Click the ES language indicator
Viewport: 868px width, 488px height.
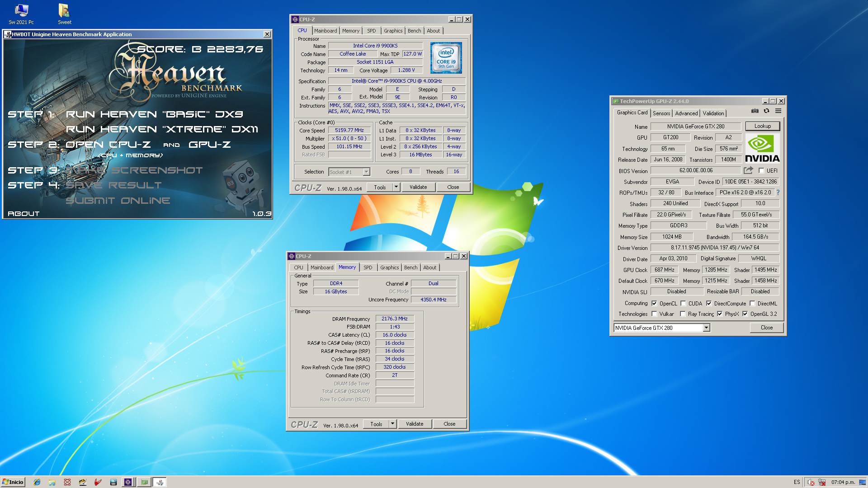[797, 482]
